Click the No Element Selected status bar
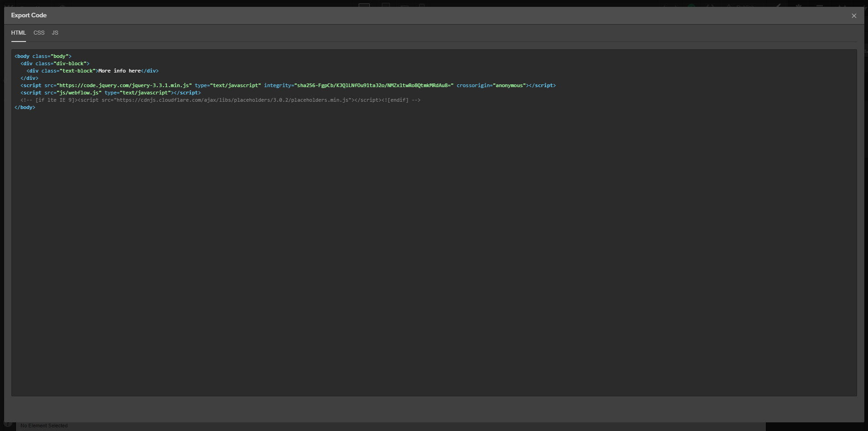Image resolution: width=868 pixels, height=431 pixels. (x=43, y=425)
